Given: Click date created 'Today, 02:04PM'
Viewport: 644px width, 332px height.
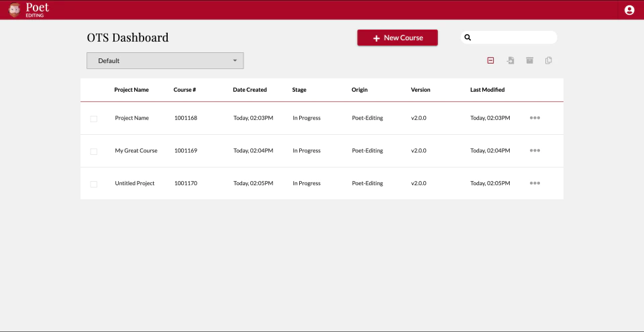Looking at the screenshot, I should point(254,150).
